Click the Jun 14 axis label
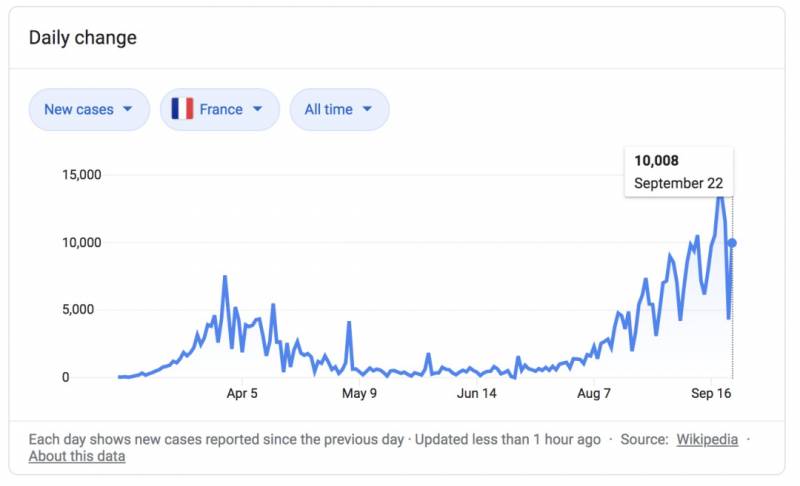 coord(477,394)
